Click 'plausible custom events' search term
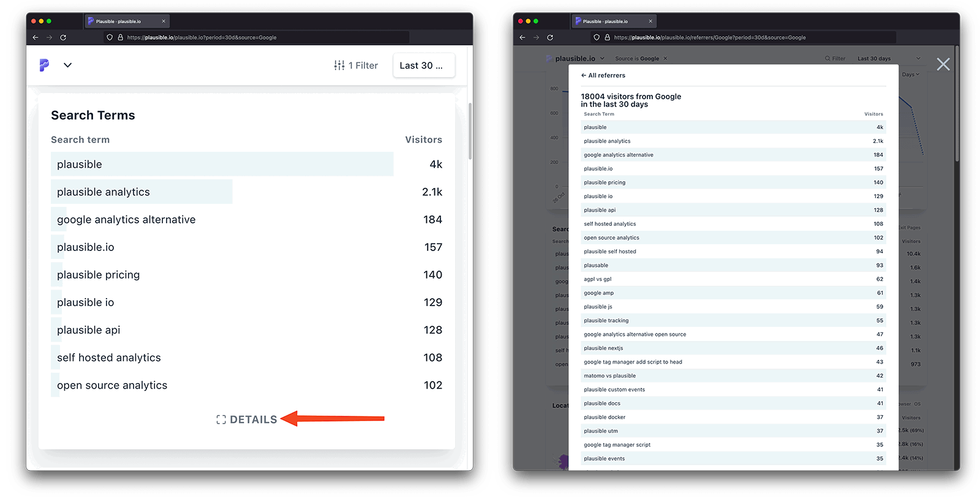Screen dimensions: 980x497 tap(733, 389)
